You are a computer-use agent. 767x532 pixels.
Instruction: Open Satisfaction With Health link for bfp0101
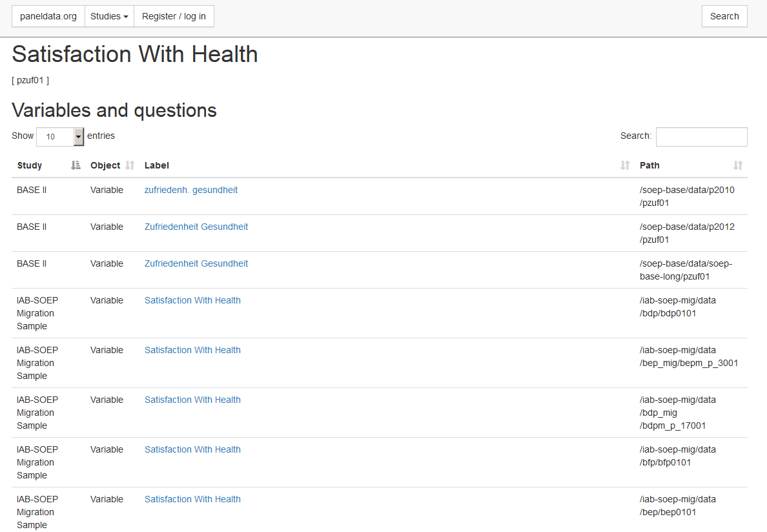point(192,449)
